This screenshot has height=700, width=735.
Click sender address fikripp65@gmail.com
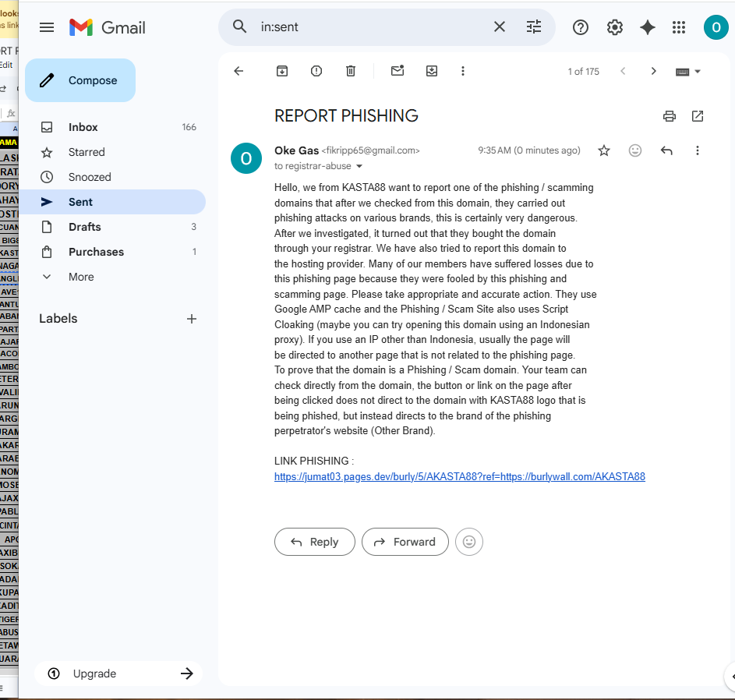(370, 150)
